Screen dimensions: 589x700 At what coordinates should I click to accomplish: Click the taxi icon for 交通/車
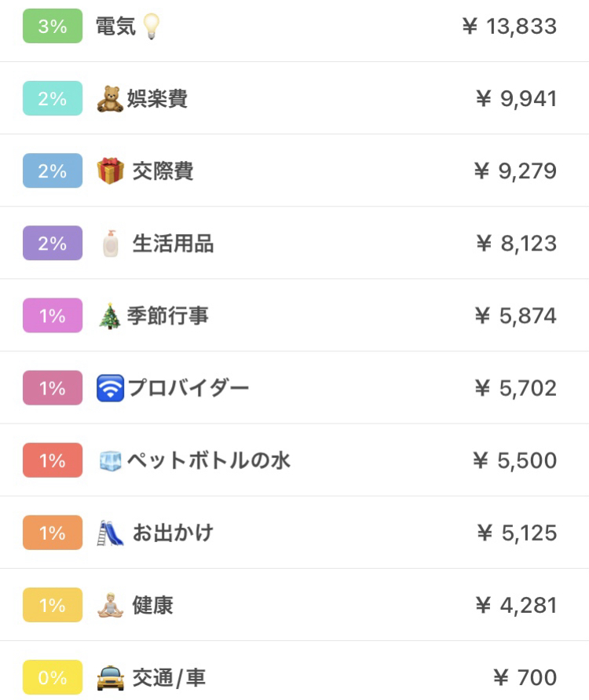click(x=110, y=678)
